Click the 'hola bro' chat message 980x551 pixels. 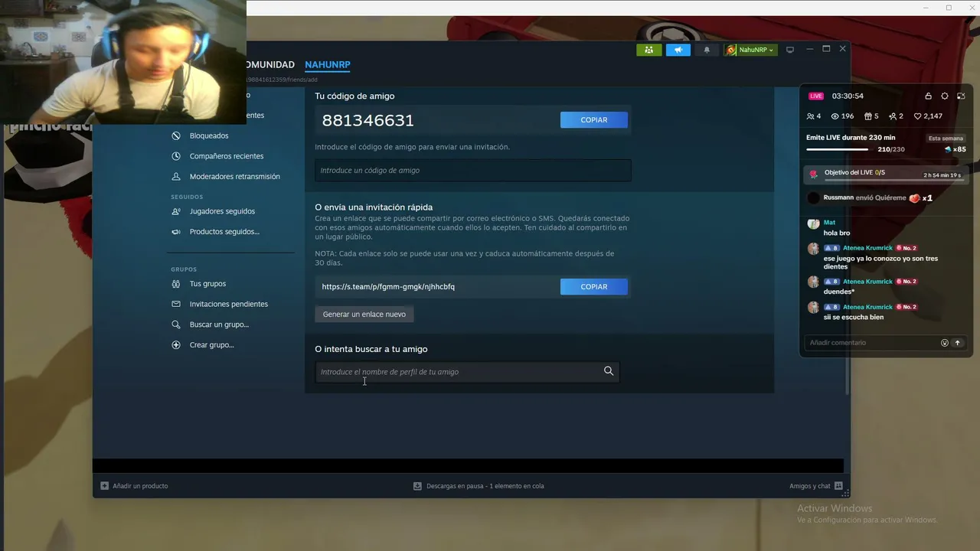[x=837, y=233]
